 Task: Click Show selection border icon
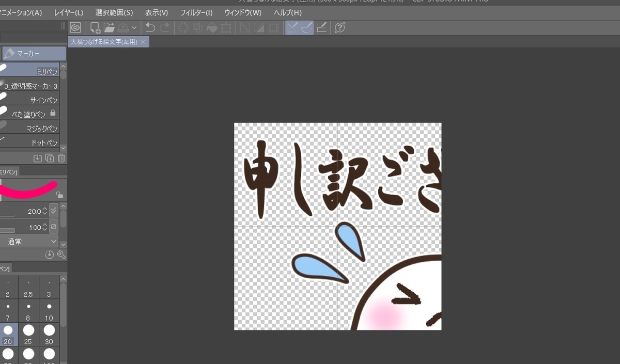point(273,27)
